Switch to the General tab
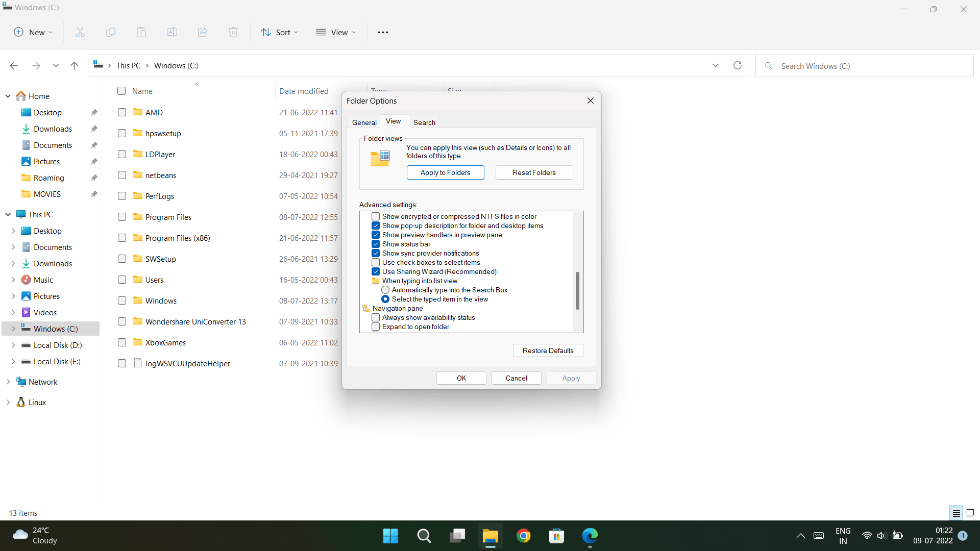The height and width of the screenshot is (551, 980). point(364,122)
